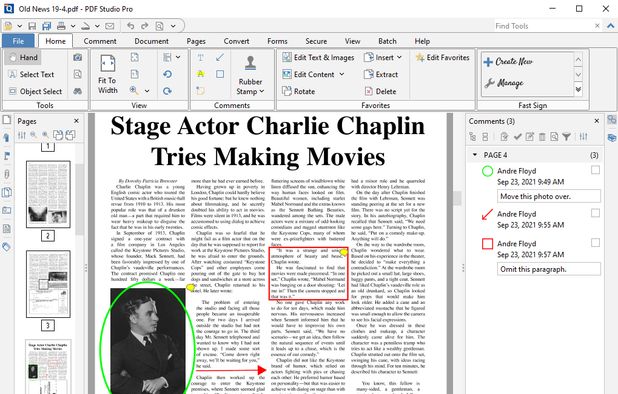Click the Zoom magnifier tool in View group
The height and width of the screenshot is (394, 618).
[134, 91]
